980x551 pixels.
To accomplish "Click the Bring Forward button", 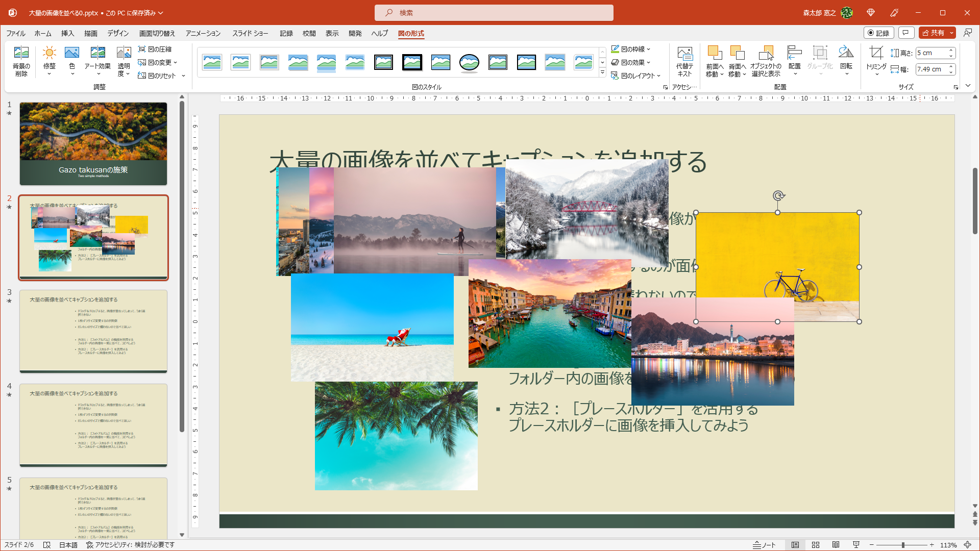I will click(x=715, y=60).
